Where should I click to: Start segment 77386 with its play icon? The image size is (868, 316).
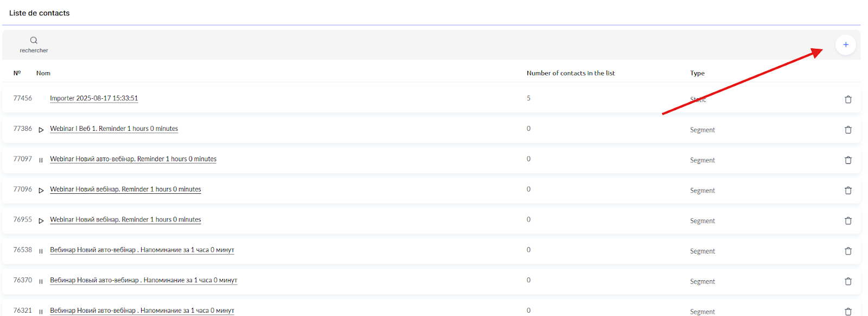pos(41,130)
